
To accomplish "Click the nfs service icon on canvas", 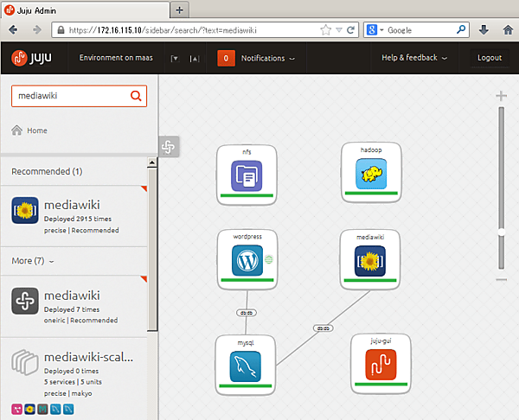I will (247, 175).
